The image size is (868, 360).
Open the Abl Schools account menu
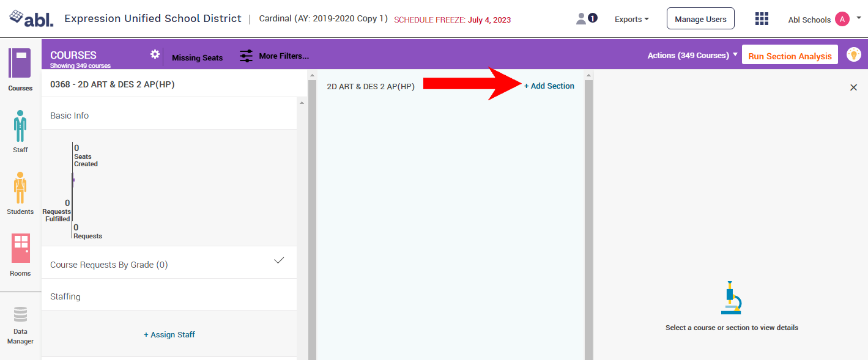[824, 20]
